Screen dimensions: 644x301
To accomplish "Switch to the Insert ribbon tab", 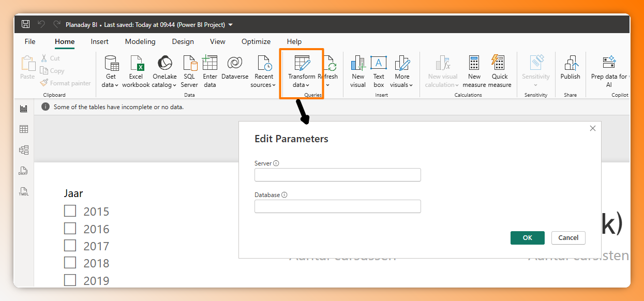I will 100,41.
